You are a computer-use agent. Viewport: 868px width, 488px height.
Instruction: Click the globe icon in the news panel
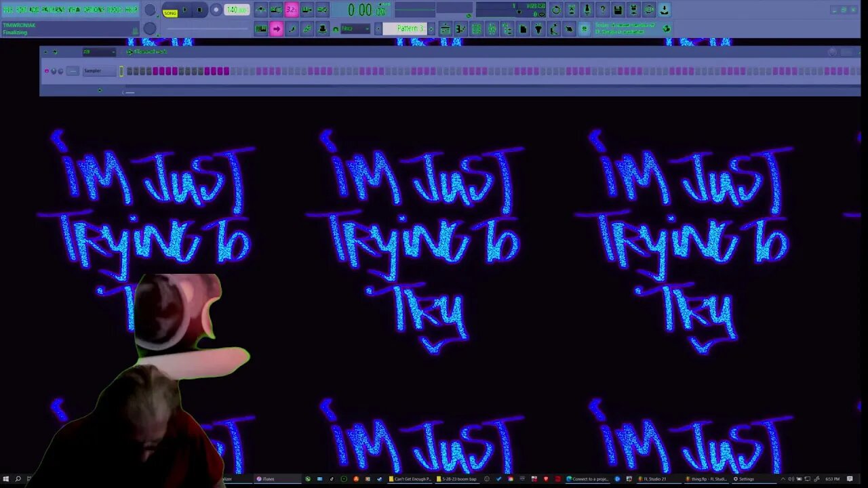point(667,28)
